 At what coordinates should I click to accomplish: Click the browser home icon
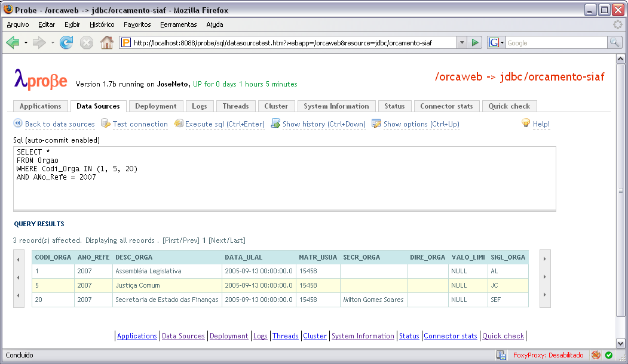click(x=107, y=42)
